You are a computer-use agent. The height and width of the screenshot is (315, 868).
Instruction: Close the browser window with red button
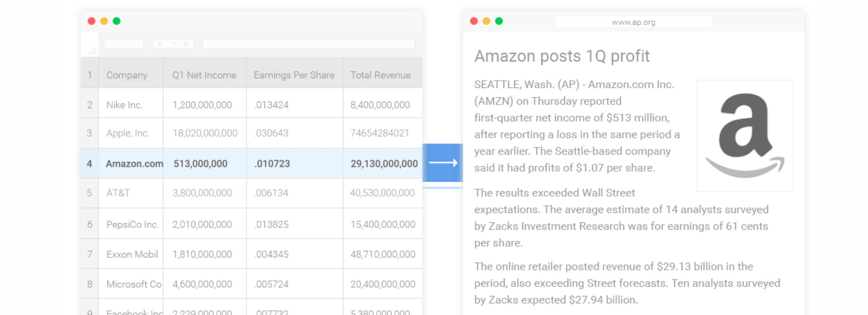tap(474, 21)
